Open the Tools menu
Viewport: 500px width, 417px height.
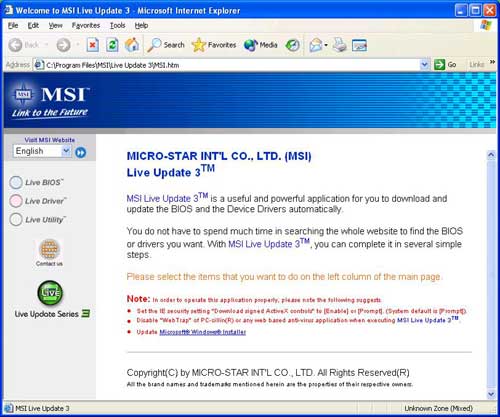[118, 25]
